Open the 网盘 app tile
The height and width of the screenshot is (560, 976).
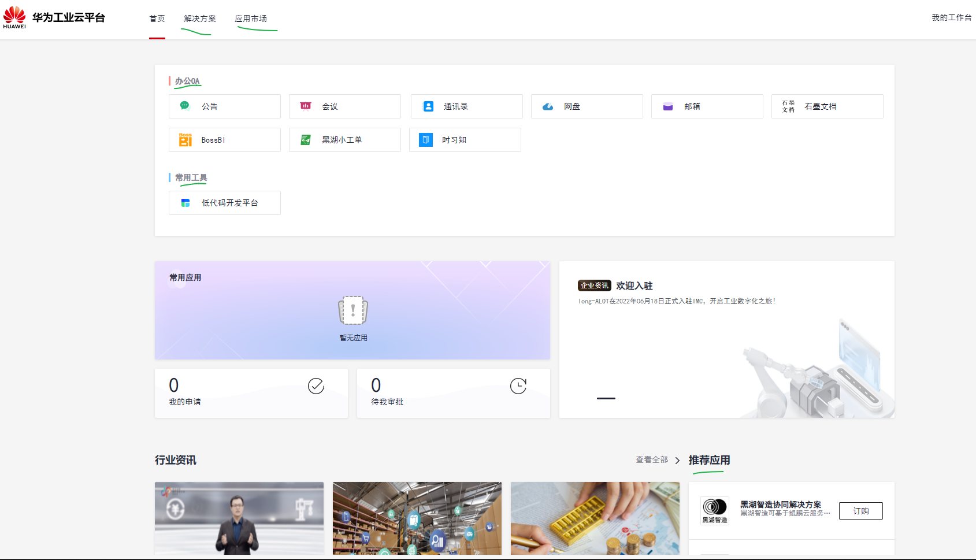click(x=587, y=106)
